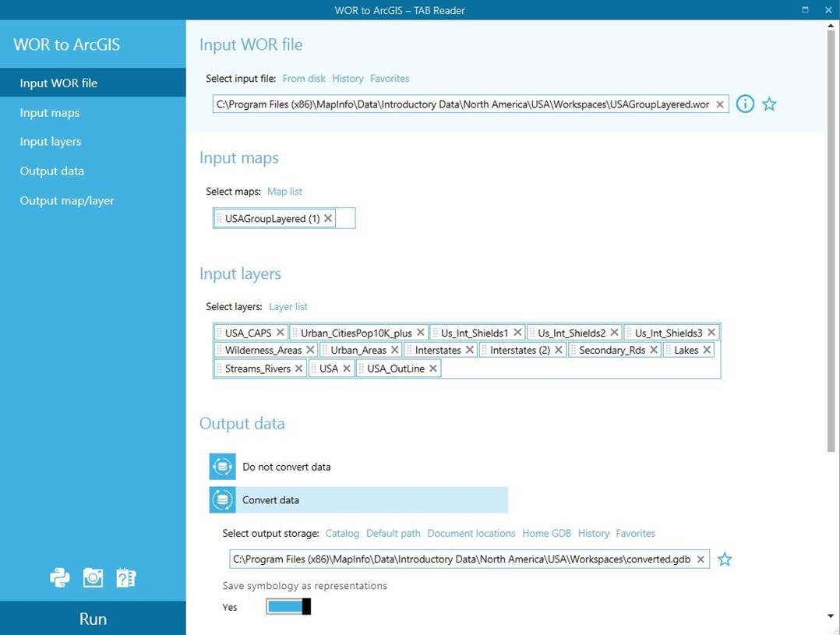
Task: Open the Python script export icon
Action: click(60, 577)
